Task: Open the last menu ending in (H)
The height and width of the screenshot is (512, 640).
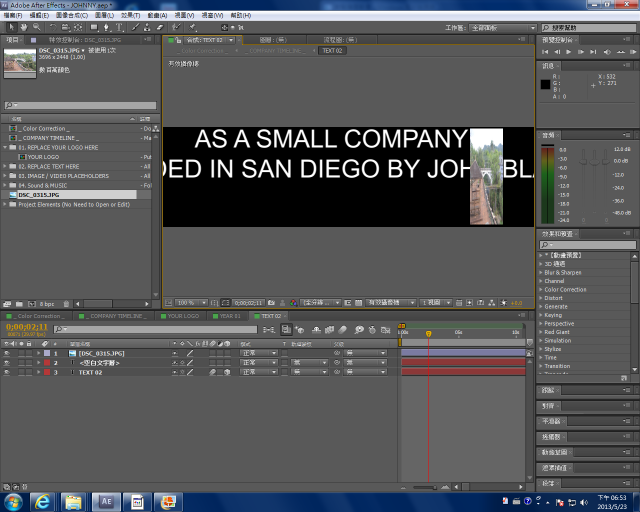Action: pyautogui.click(x=241, y=16)
